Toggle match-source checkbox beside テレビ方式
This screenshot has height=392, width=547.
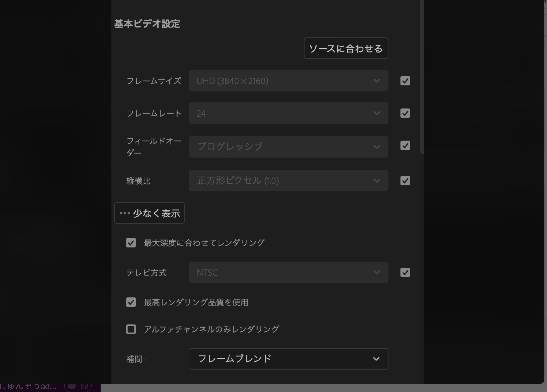[405, 273]
